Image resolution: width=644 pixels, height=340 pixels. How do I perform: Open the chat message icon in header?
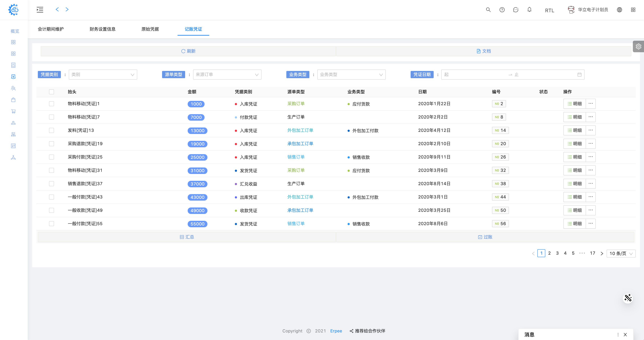pyautogui.click(x=515, y=10)
